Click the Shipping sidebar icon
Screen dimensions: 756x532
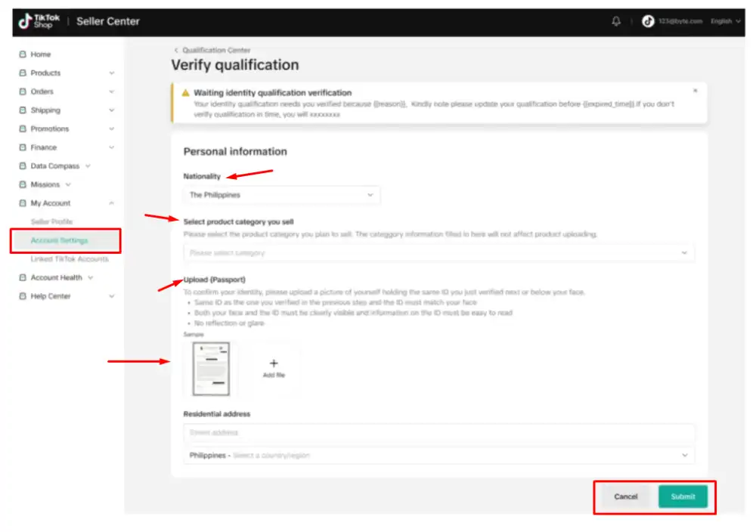23,110
